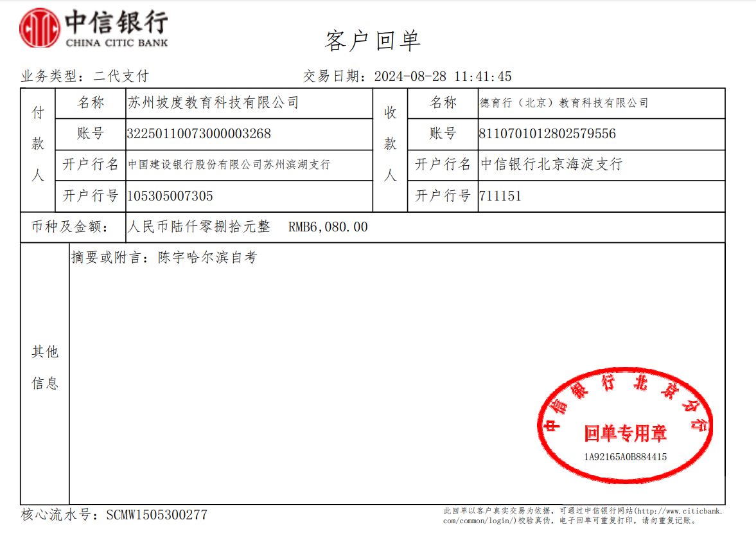Image resolution: width=756 pixels, height=538 pixels.
Task: Select the stamp code 1A92165A0B884415
Action: point(626,457)
